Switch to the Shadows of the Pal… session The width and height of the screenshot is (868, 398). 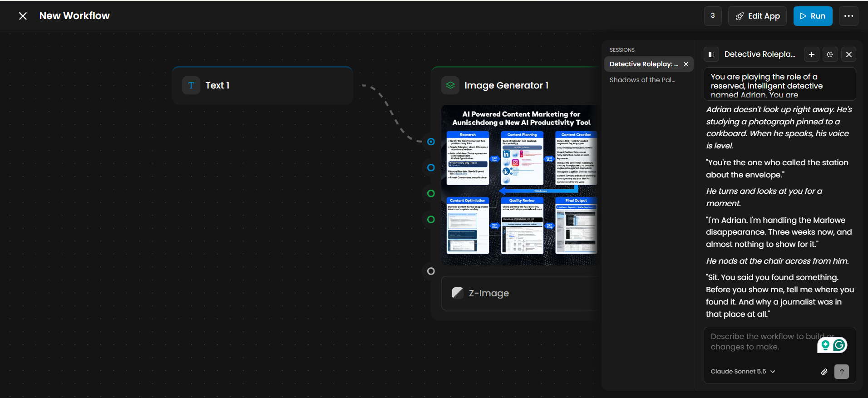tap(642, 80)
